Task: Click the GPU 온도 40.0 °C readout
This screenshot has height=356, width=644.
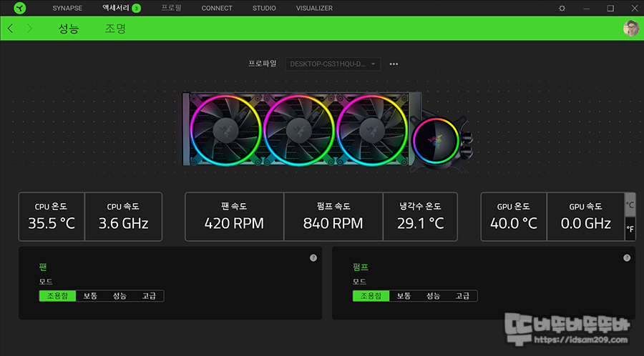Action: [513, 217]
